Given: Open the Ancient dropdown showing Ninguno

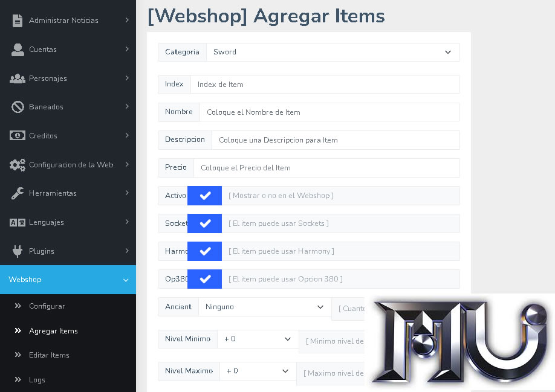Looking at the screenshot, I should click(x=265, y=307).
